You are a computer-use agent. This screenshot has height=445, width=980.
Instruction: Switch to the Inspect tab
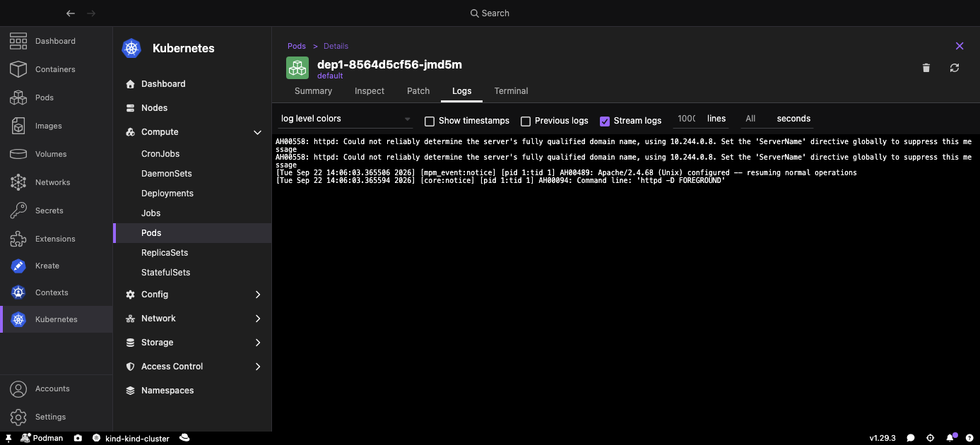tap(370, 91)
